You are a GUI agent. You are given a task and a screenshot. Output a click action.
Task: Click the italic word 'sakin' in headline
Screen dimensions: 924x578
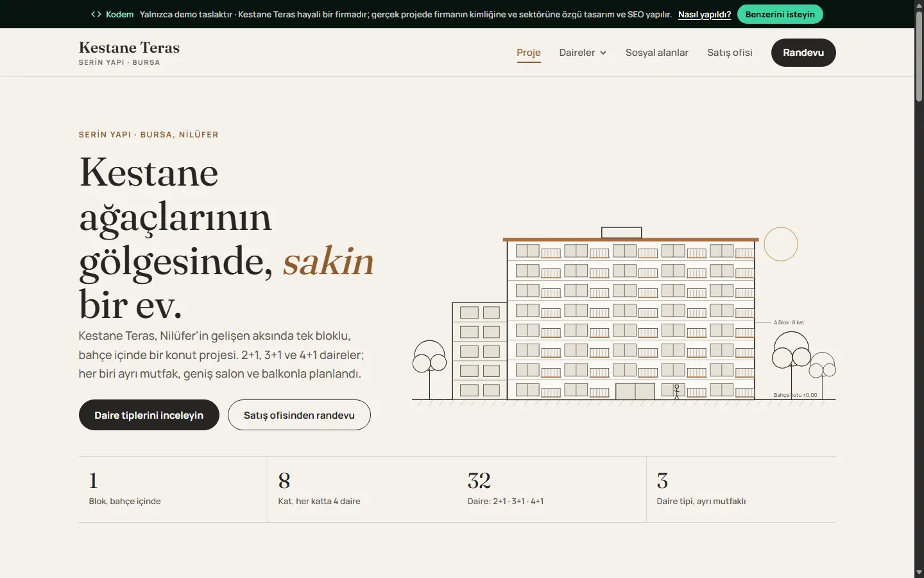click(328, 261)
